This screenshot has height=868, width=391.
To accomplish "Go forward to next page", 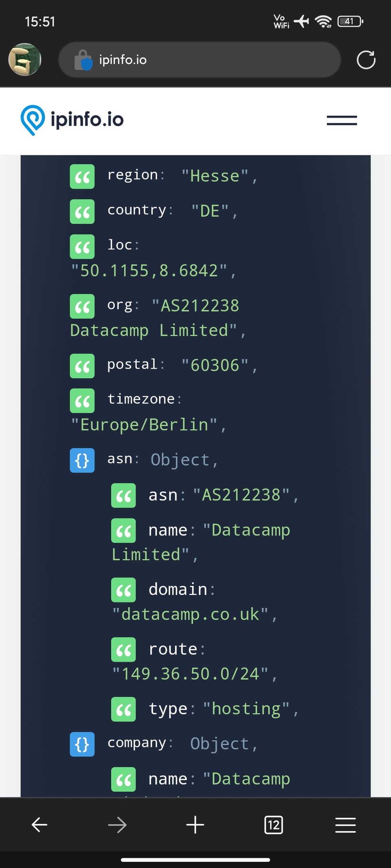I will (x=117, y=825).
